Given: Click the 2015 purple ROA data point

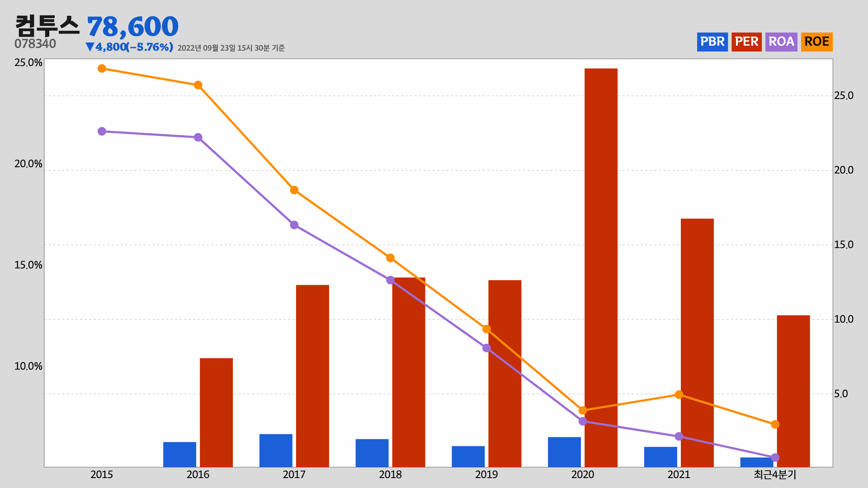Looking at the screenshot, I should tap(102, 131).
